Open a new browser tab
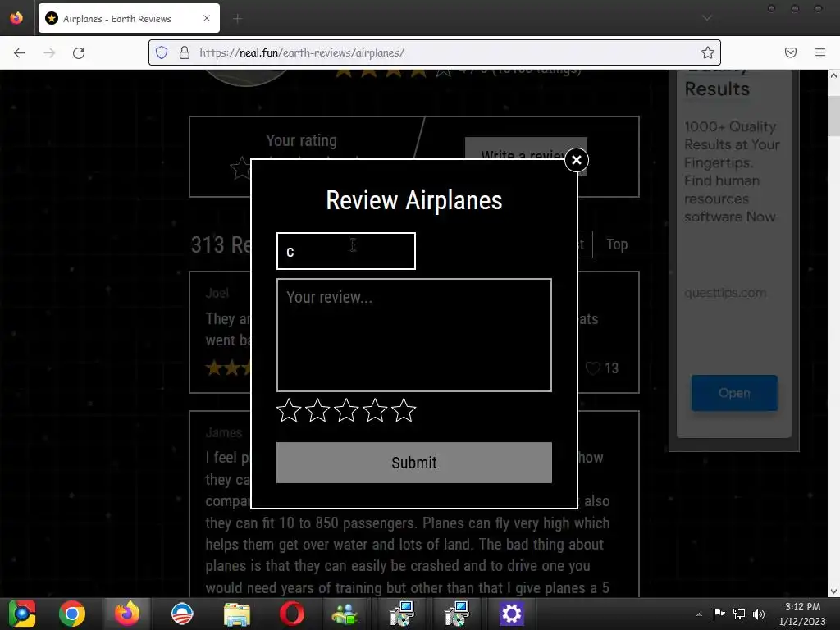The width and height of the screenshot is (840, 630). coord(237,19)
